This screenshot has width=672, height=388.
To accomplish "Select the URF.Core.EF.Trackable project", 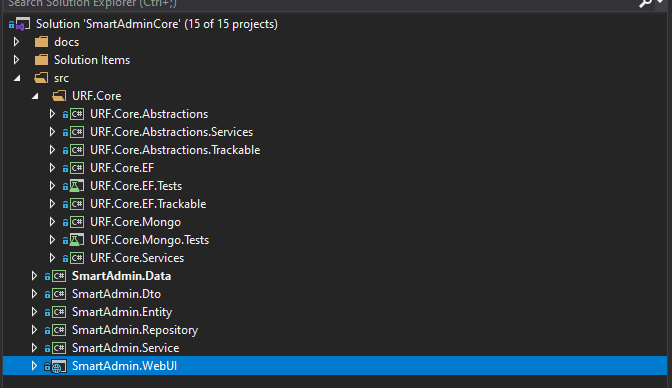I will [x=148, y=204].
